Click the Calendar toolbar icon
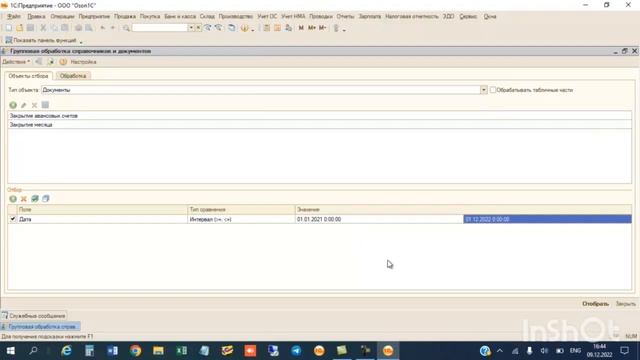Viewport: 640px width, 360px height. [x=277, y=28]
